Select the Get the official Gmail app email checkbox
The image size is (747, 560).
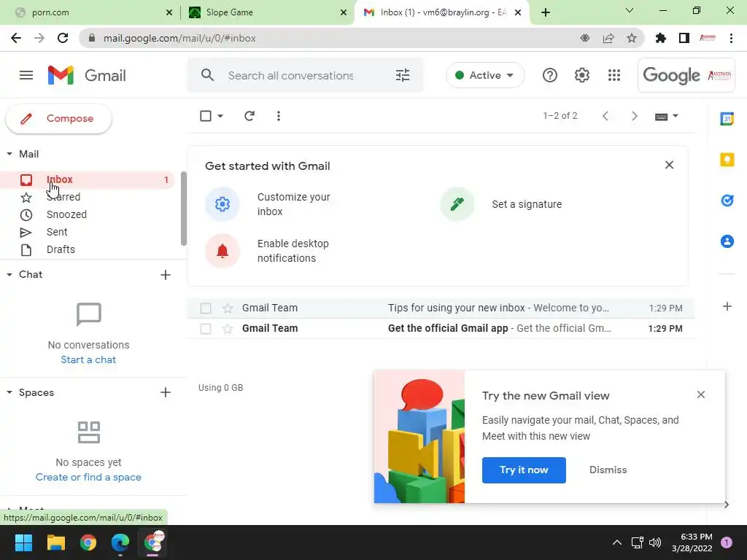(205, 329)
